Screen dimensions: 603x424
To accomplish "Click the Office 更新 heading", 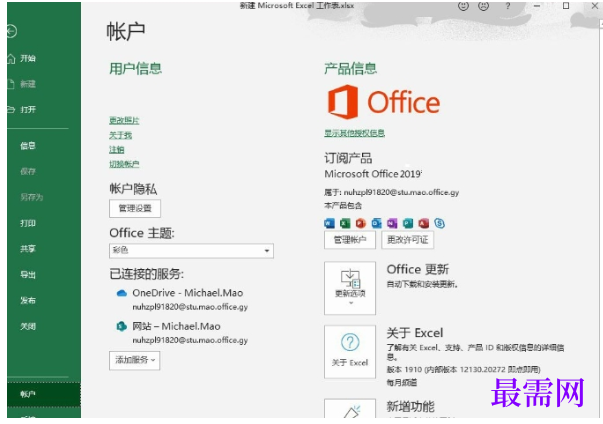I will point(418,269).
